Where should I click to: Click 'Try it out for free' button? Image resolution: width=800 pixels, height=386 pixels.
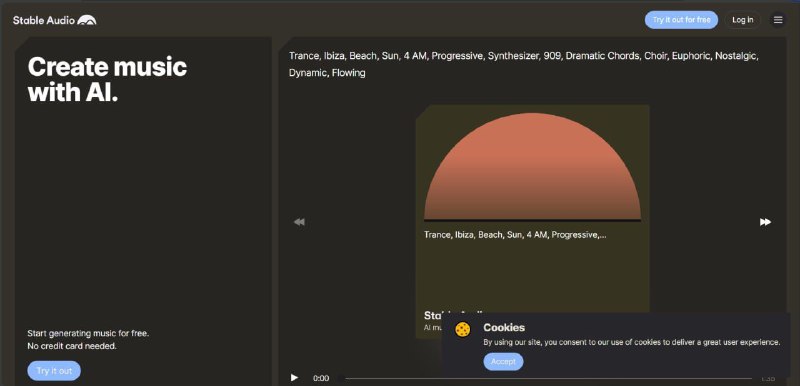pyautogui.click(x=681, y=20)
